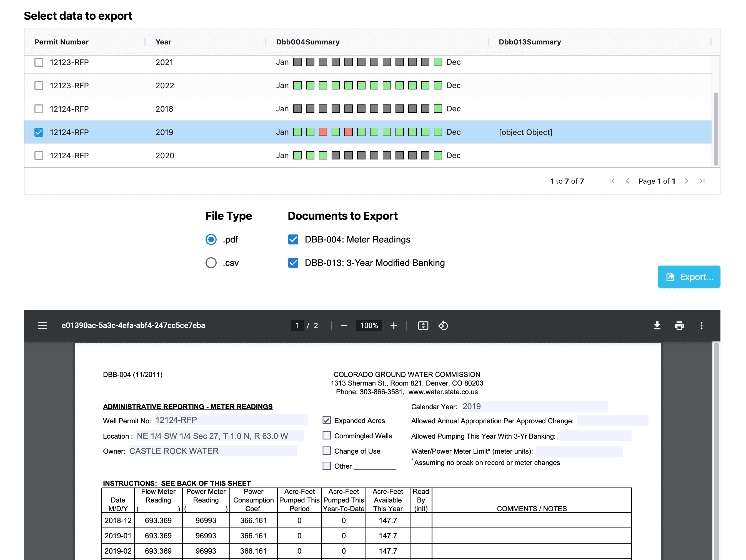This screenshot has height=560, width=746.
Task: Click the PDF page number input field
Action: 297,326
